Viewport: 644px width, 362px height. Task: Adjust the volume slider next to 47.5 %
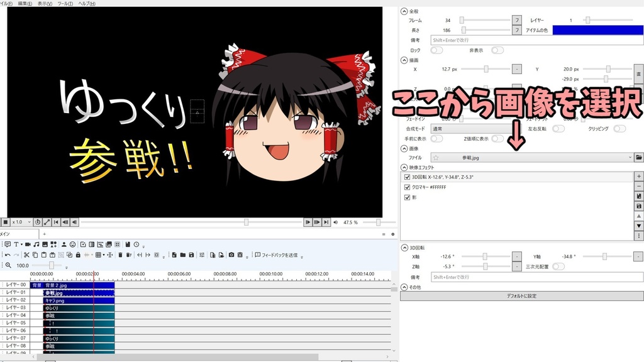[x=378, y=222]
